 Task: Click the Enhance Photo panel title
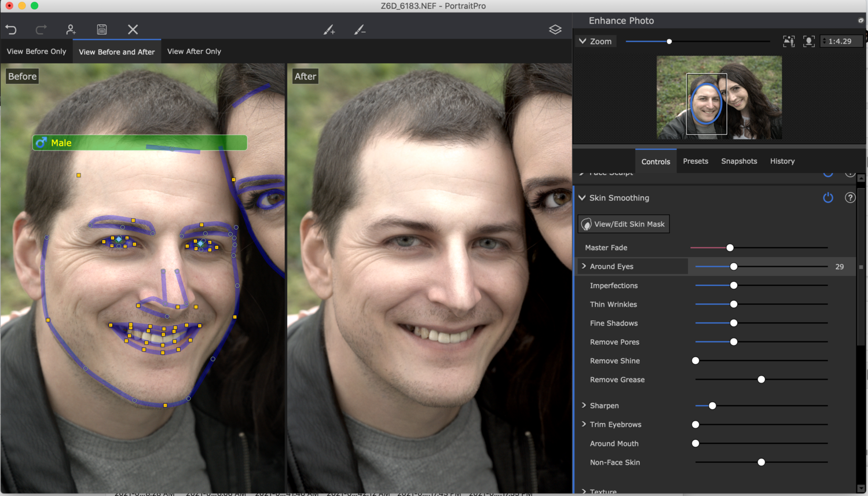point(621,20)
